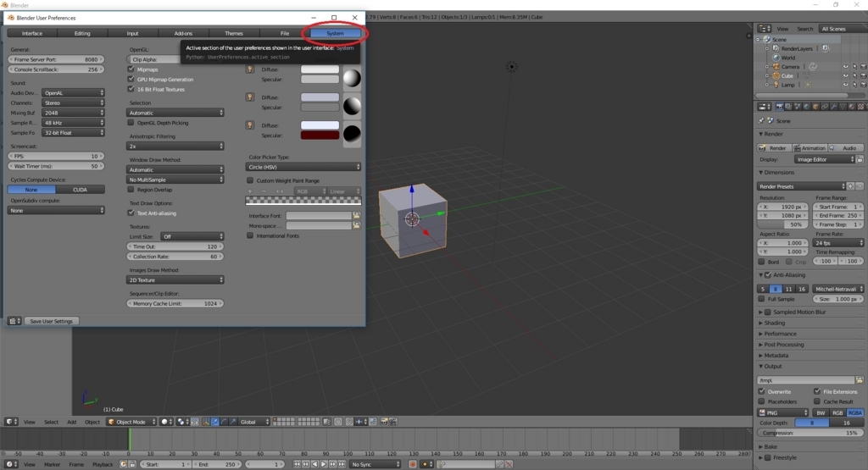Switch to the Editing preferences tab

pyautogui.click(x=82, y=33)
